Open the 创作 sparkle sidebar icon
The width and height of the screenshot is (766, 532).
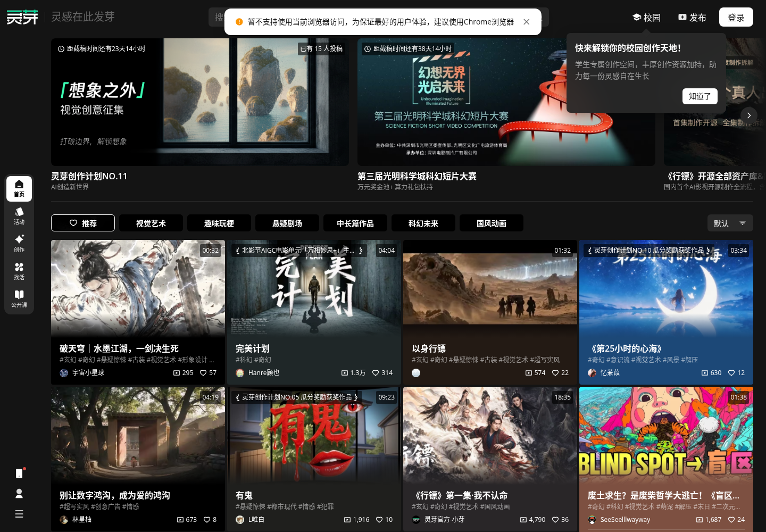(x=19, y=244)
